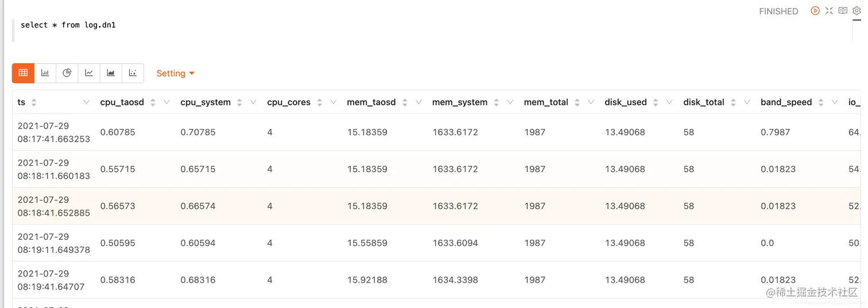Click mem_system value 1633.6094

455,243
